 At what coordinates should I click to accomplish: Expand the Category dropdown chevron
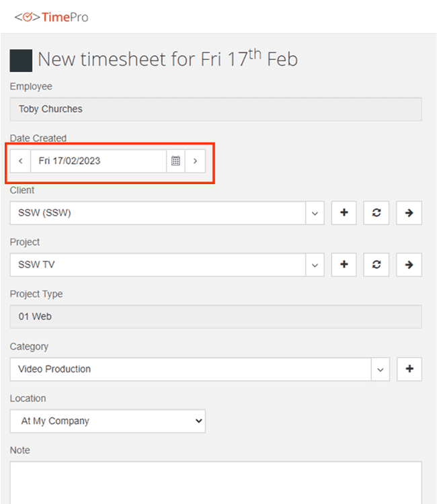point(381,369)
